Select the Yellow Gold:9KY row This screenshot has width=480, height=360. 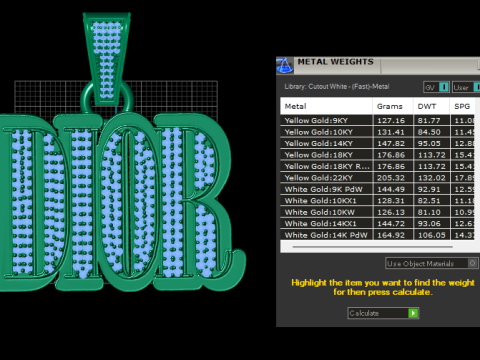(x=378, y=120)
